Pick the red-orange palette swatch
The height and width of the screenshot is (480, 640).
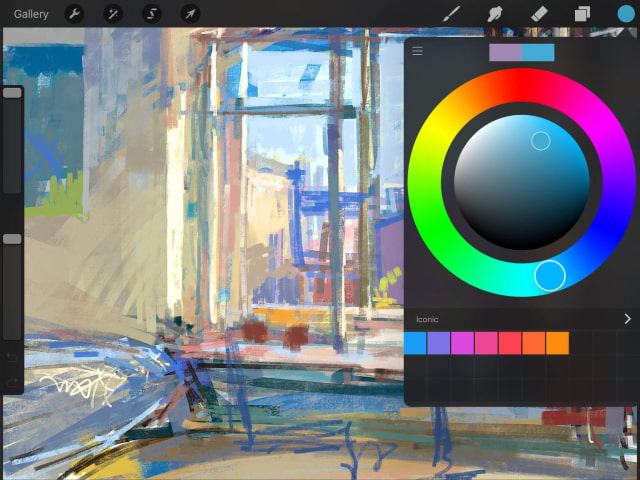(x=533, y=343)
